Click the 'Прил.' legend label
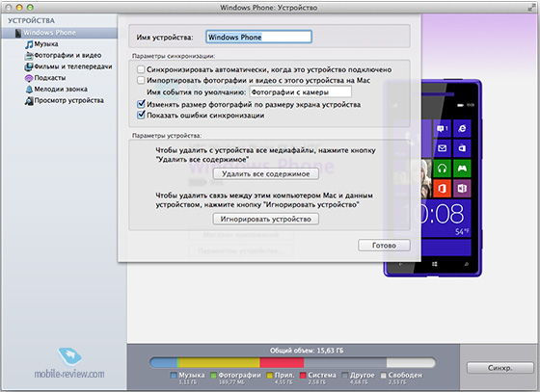This screenshot has width=540, height=392. pyautogui.click(x=284, y=376)
